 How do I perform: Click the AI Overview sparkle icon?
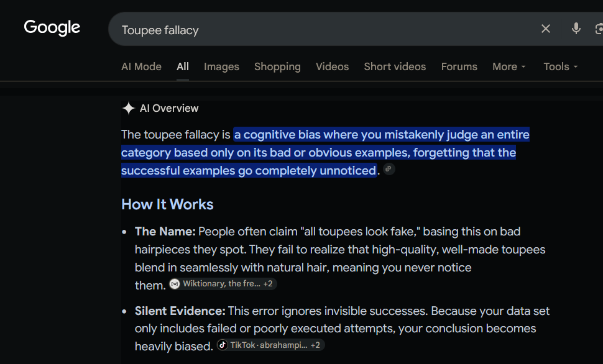point(129,109)
